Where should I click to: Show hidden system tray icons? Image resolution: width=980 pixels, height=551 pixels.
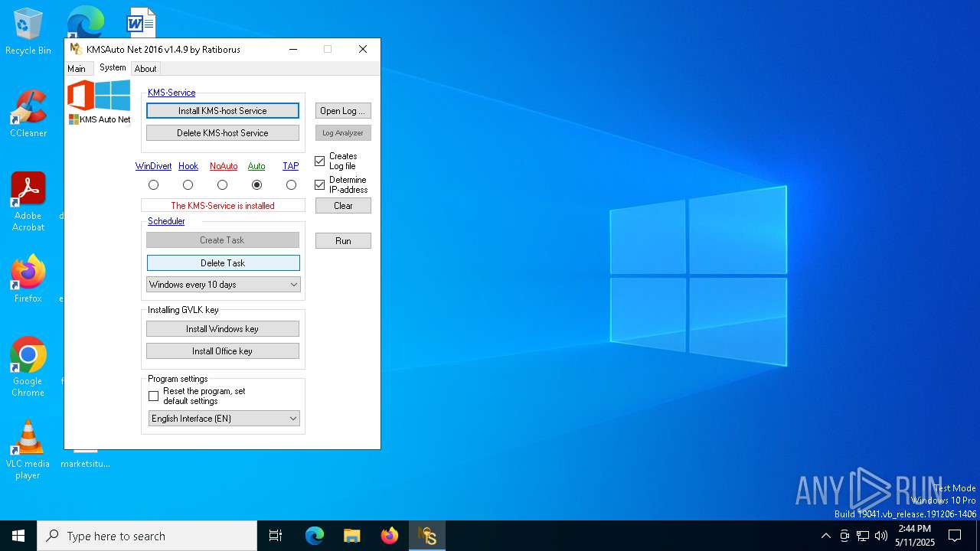point(825,536)
